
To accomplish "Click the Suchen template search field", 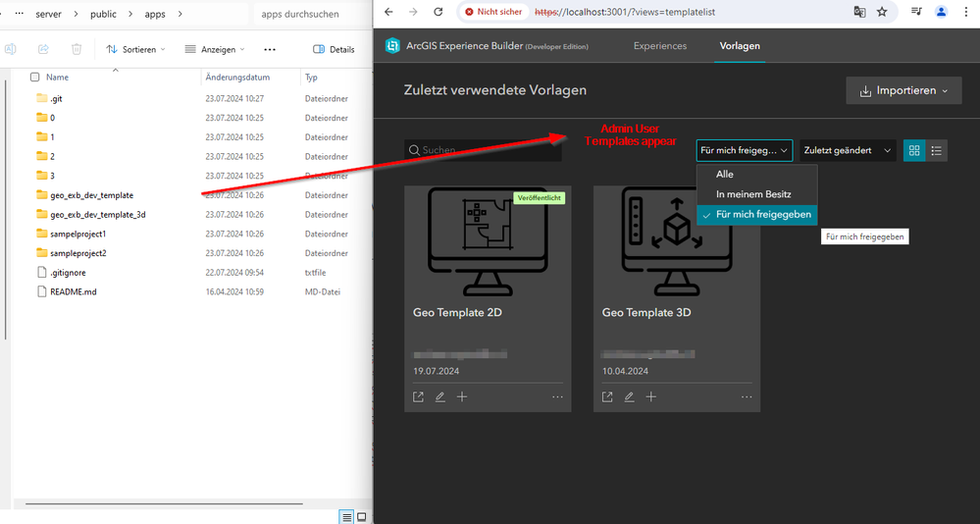I will coord(483,151).
